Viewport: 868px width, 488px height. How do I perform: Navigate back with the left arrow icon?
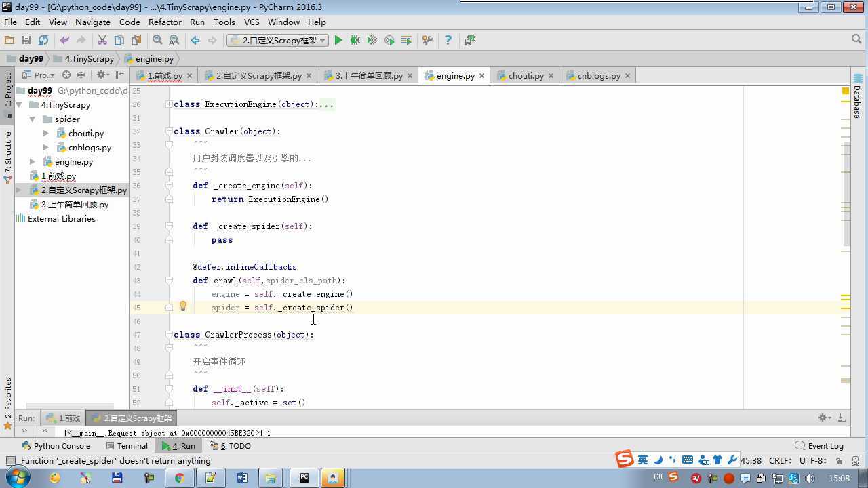[x=195, y=41]
